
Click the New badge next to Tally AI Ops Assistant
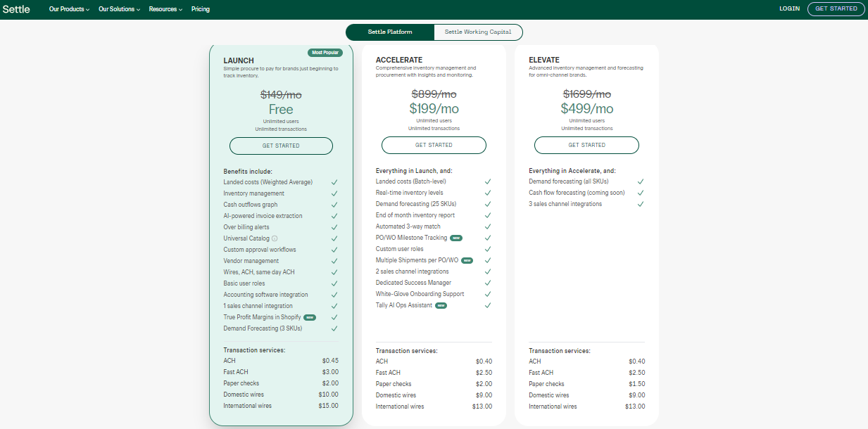pos(441,305)
